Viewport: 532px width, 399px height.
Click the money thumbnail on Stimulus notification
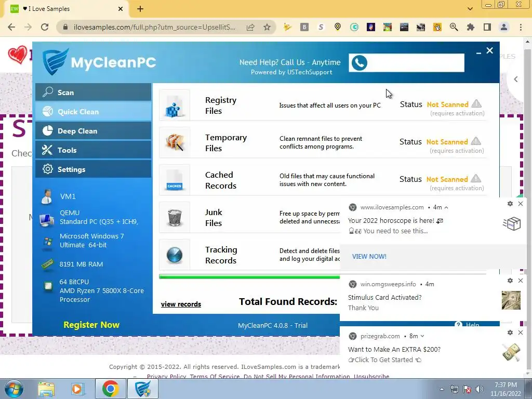click(x=511, y=300)
